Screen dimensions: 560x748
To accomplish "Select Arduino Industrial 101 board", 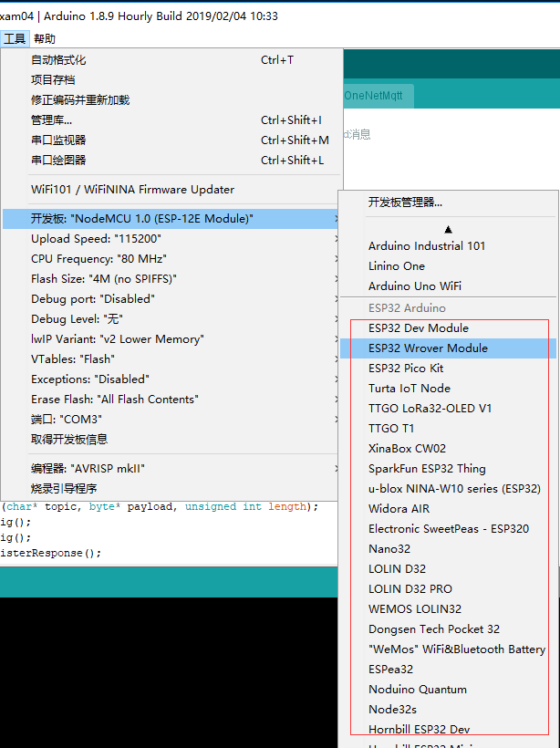I will 448,246.
